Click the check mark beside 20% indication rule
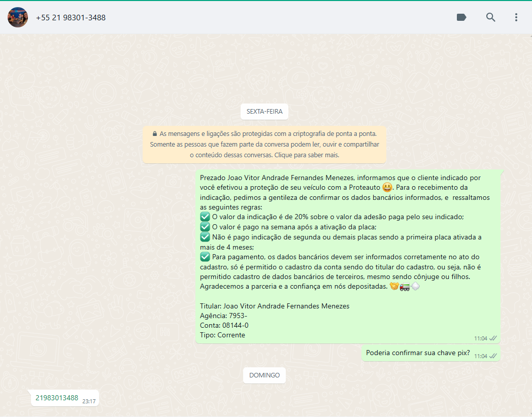532x417 pixels. 205,217
